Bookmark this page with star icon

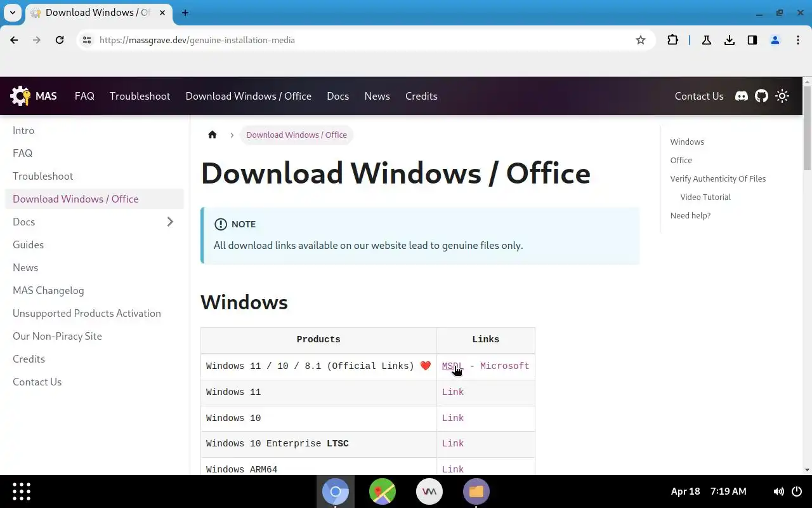(x=641, y=40)
